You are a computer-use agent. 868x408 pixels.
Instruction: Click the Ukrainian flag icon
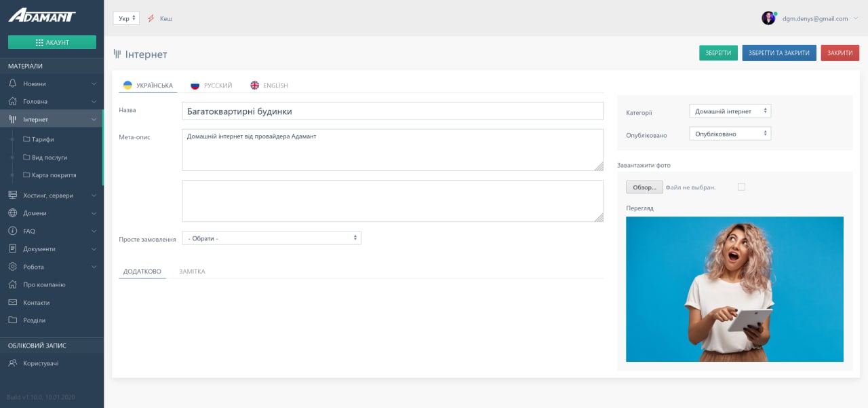tap(127, 86)
